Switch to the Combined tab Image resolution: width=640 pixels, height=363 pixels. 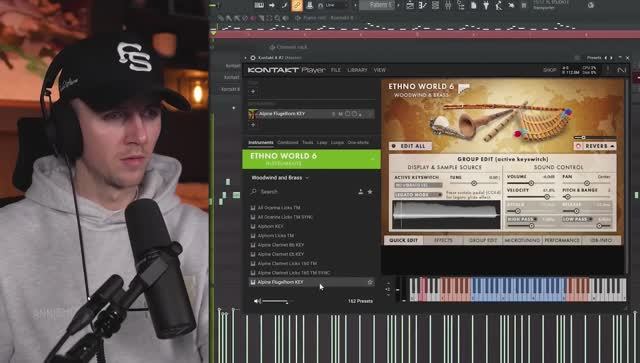[x=288, y=143]
